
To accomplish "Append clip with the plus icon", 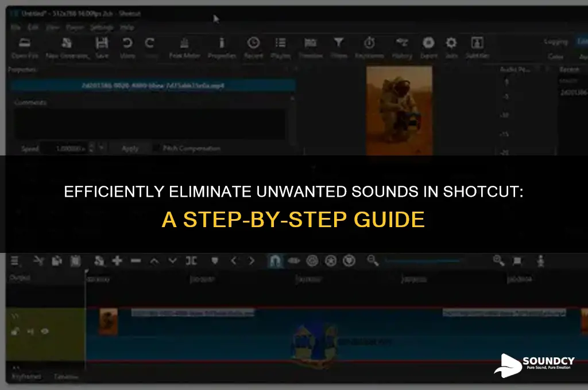I will tap(117, 260).
